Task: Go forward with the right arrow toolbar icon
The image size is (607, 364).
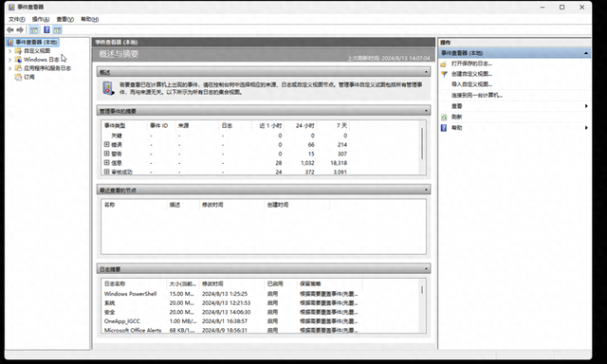Action: point(20,29)
